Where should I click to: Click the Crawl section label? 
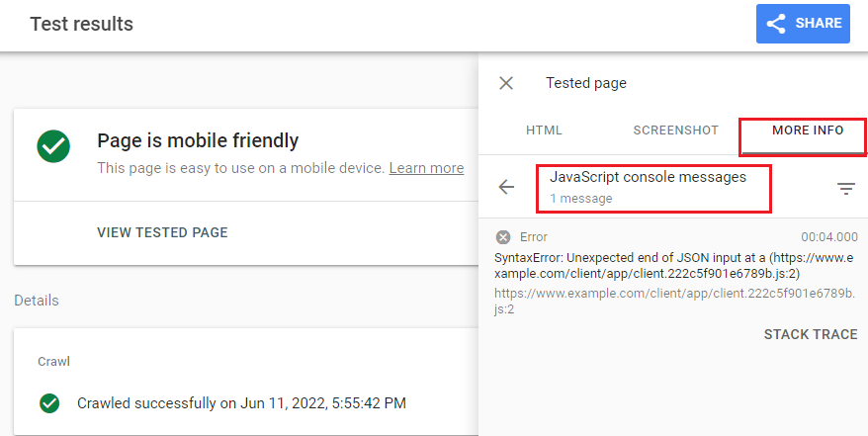(x=53, y=361)
